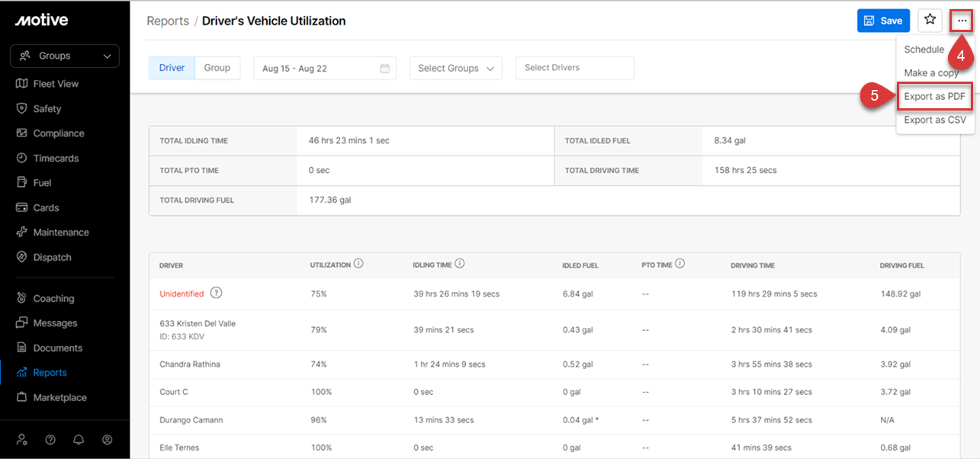The height and width of the screenshot is (459, 980).
Task: Click the Select Drivers input field
Action: pyautogui.click(x=575, y=68)
